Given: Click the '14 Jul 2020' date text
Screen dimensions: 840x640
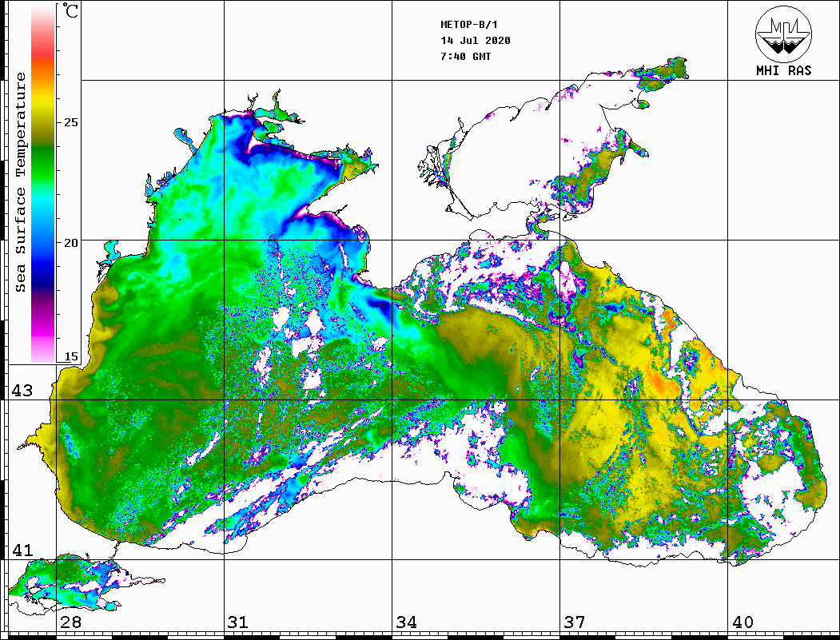Looking at the screenshot, I should (x=476, y=41).
